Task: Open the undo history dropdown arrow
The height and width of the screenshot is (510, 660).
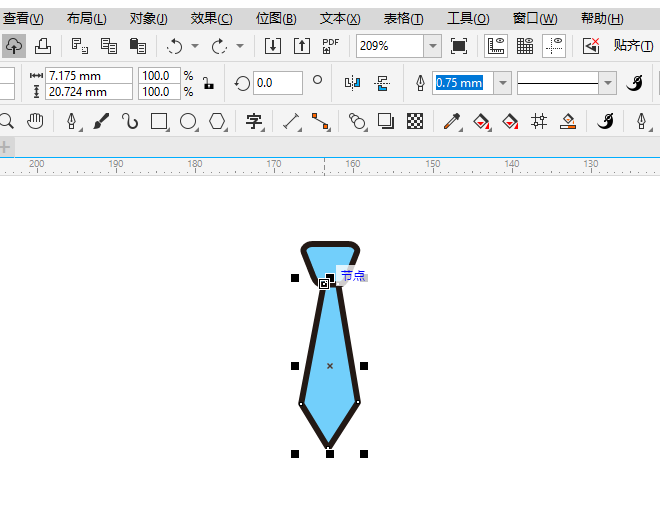Action: (195, 46)
